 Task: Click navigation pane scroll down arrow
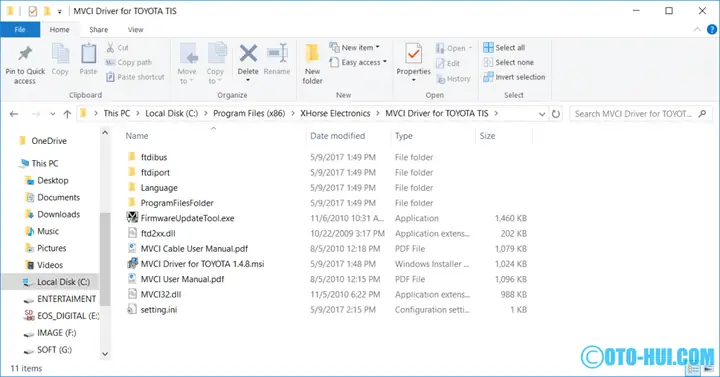coord(105,354)
